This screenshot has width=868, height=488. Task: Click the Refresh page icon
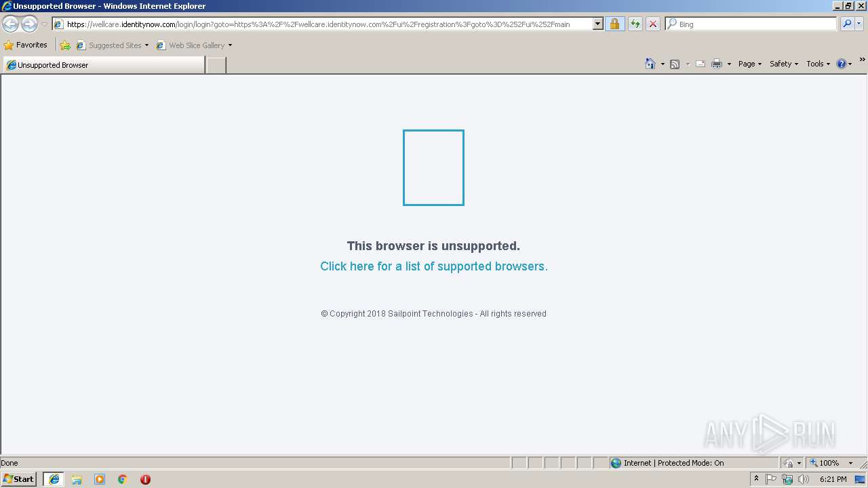coord(635,24)
